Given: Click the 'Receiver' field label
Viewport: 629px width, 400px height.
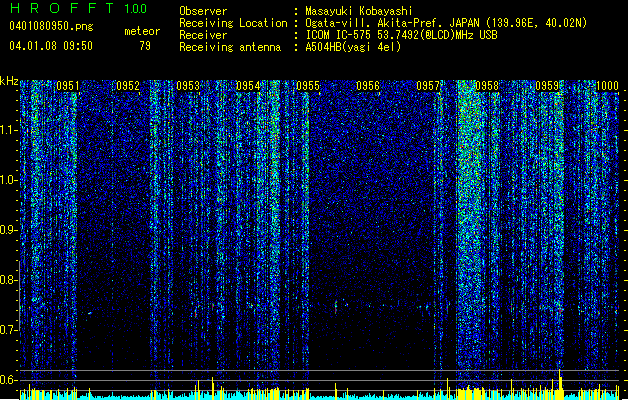Looking at the screenshot, I should [203, 35].
